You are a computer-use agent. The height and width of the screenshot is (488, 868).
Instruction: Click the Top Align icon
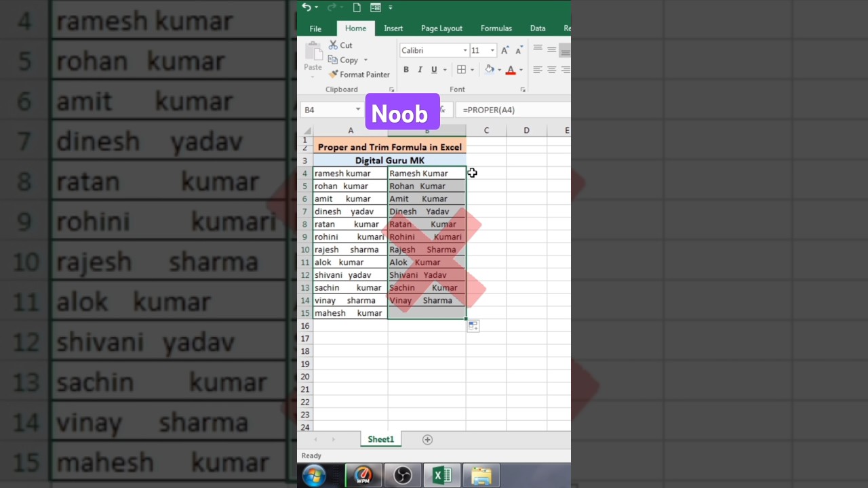click(x=538, y=49)
